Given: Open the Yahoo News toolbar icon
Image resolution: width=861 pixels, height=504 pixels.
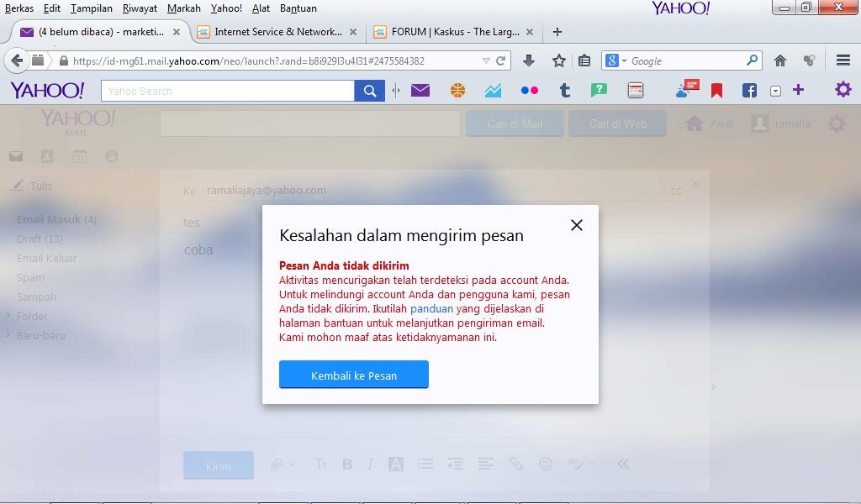Looking at the screenshot, I should click(x=636, y=91).
